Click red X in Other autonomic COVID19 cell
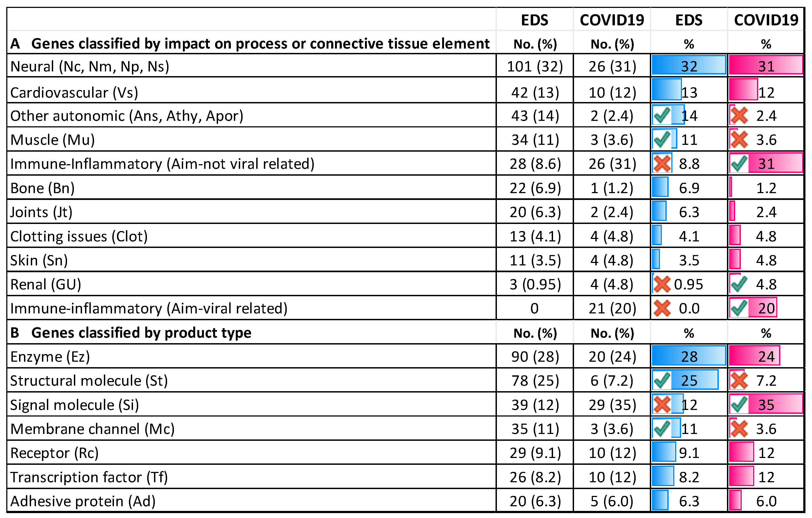The image size is (812, 518). [739, 115]
